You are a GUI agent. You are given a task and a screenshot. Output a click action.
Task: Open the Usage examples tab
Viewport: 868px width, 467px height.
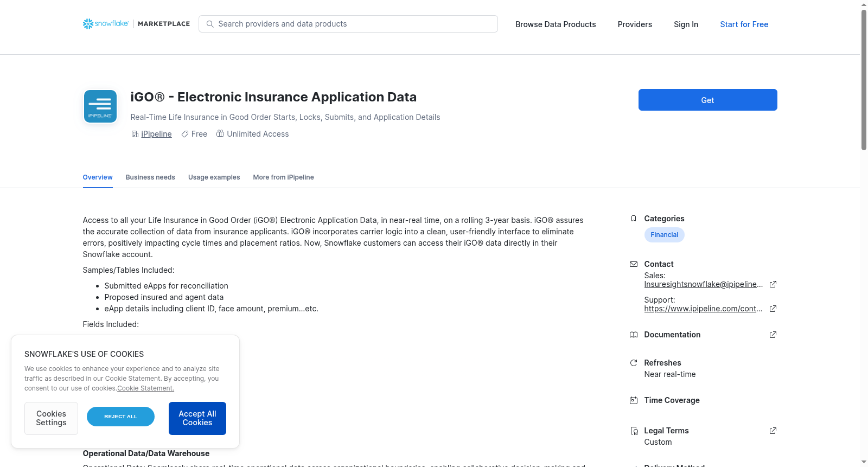click(214, 177)
